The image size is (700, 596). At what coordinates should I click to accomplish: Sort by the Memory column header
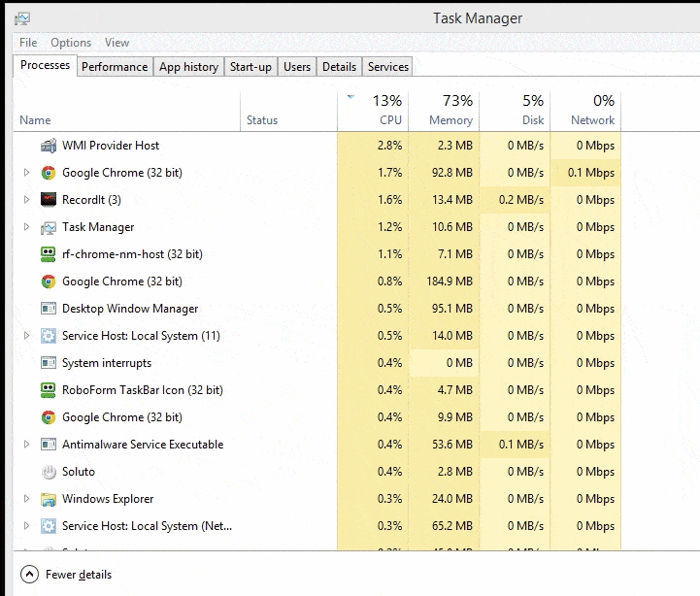(x=444, y=112)
